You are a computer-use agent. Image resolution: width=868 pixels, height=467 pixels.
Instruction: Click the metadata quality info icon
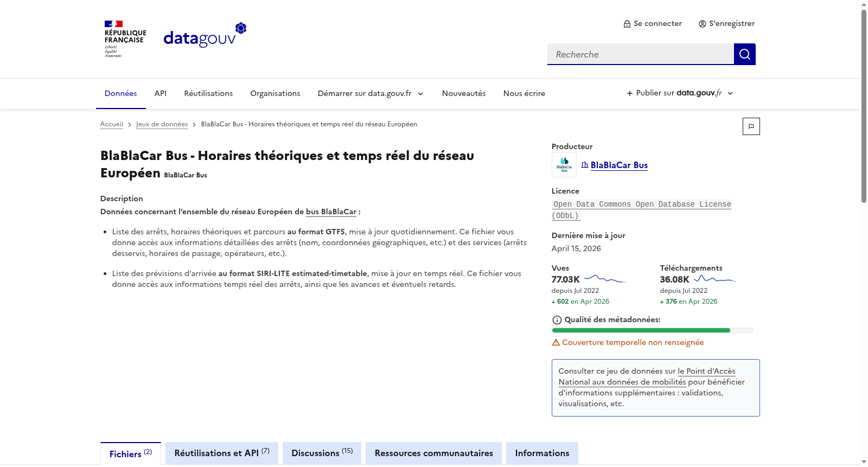tap(557, 320)
